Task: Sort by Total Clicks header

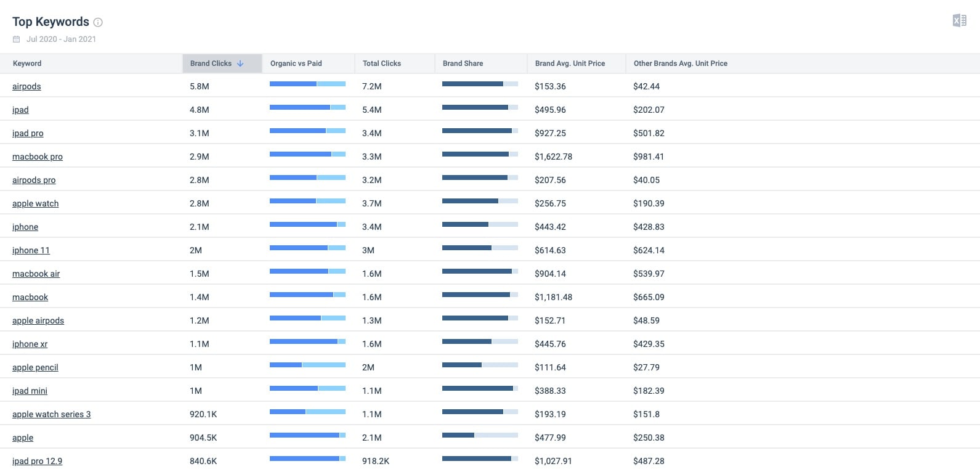Action: (382, 63)
